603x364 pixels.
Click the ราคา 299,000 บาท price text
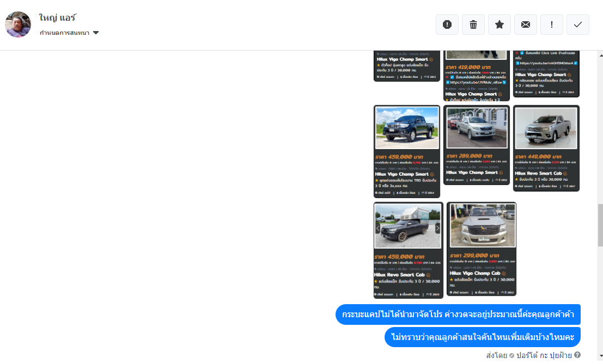click(x=474, y=255)
